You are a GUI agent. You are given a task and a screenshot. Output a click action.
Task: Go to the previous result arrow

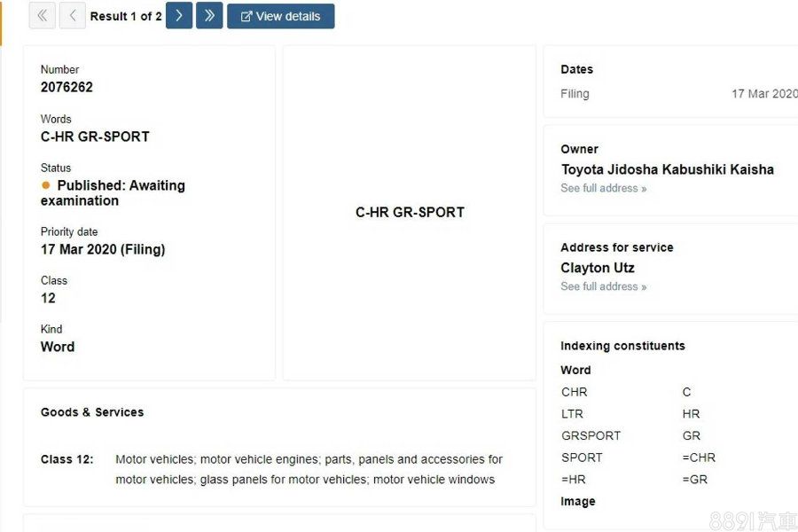tap(73, 16)
